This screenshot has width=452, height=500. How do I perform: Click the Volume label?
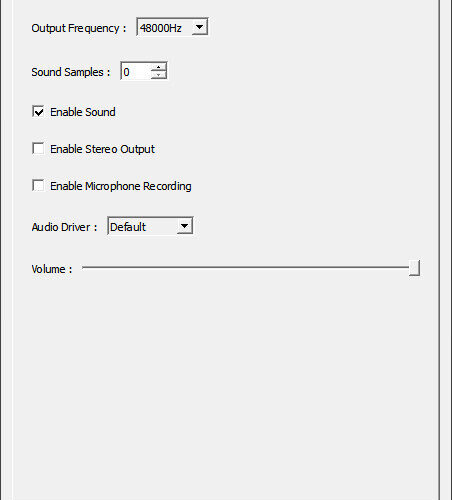click(52, 269)
